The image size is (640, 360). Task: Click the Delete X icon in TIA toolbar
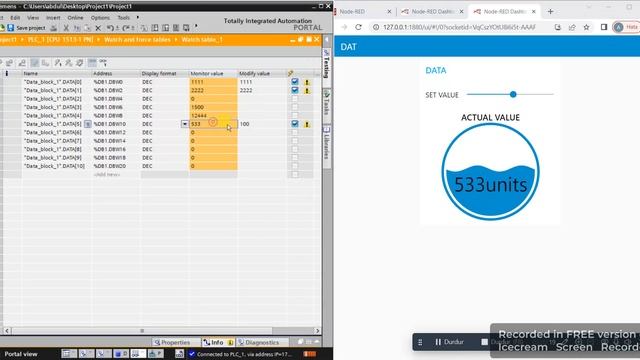[98, 28]
